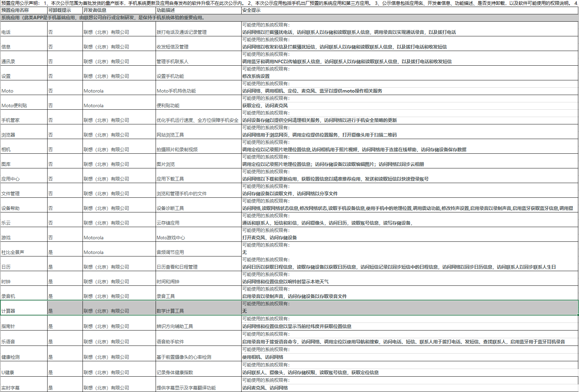Select the 功能描述 header cell

click(199, 10)
